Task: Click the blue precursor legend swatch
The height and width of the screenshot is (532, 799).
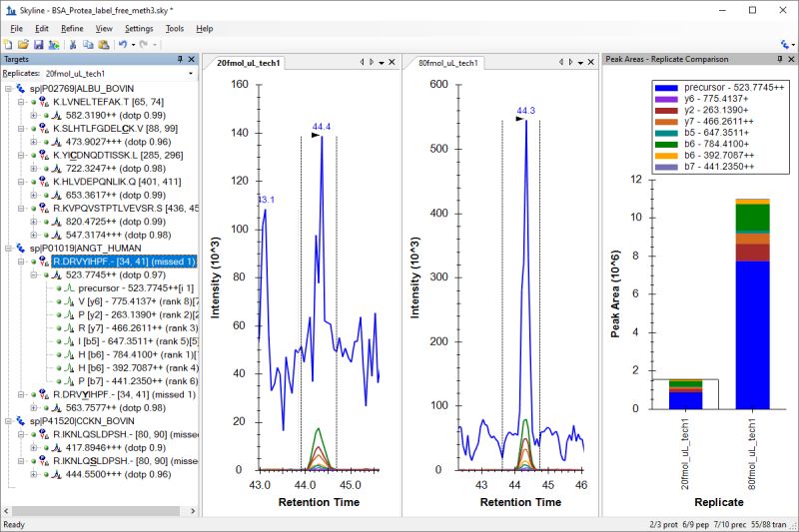Action: pyautogui.click(x=666, y=88)
